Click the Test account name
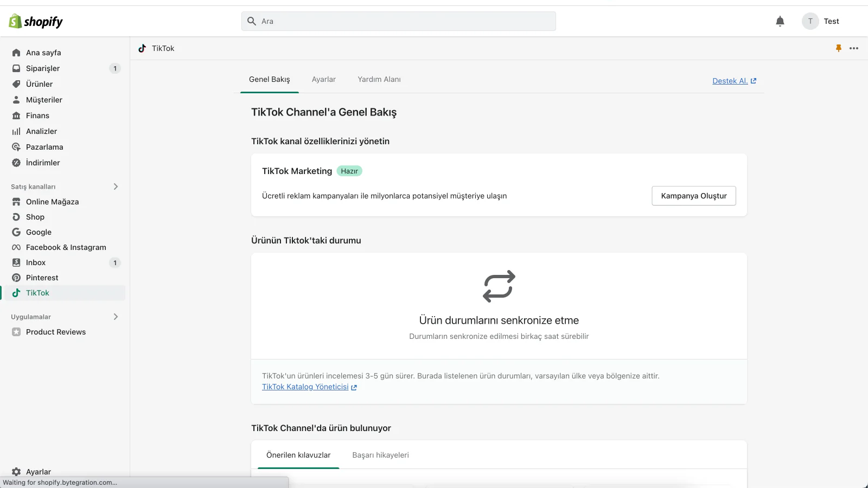Image resolution: width=868 pixels, height=488 pixels. pos(831,21)
